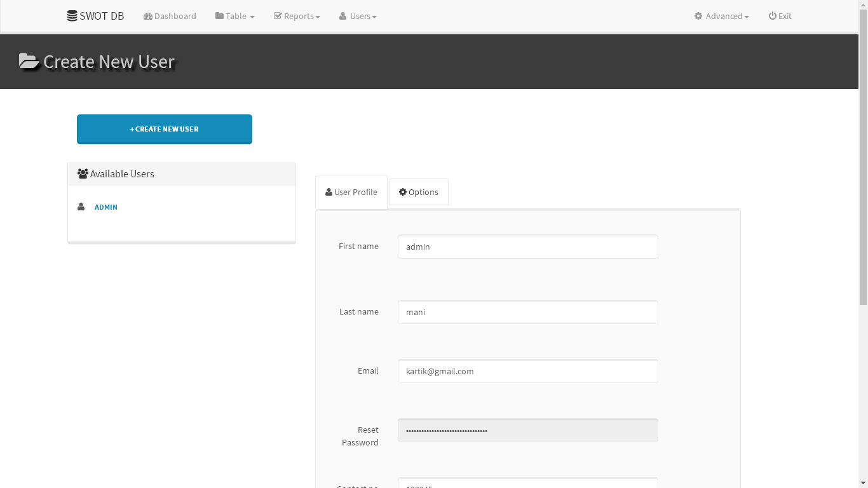Click the + CREATE NEW USER button
The height and width of the screenshot is (488, 868).
tap(165, 129)
